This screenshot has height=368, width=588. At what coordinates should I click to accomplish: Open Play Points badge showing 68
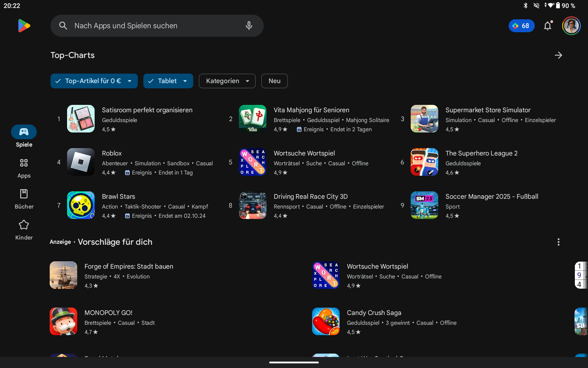click(522, 26)
